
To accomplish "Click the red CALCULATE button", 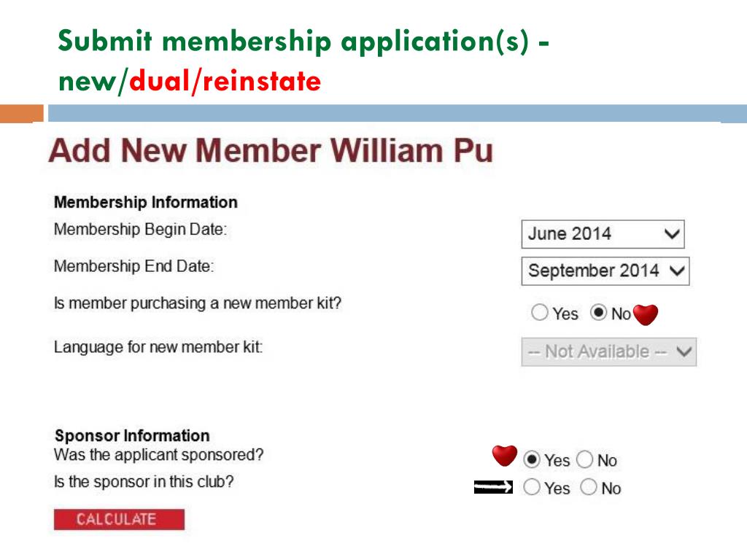I will pos(119,519).
